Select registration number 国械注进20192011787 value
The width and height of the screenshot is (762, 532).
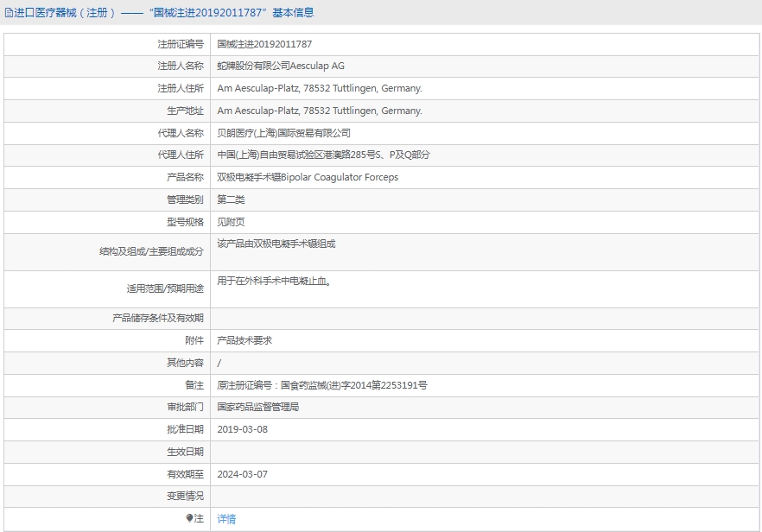click(x=264, y=44)
